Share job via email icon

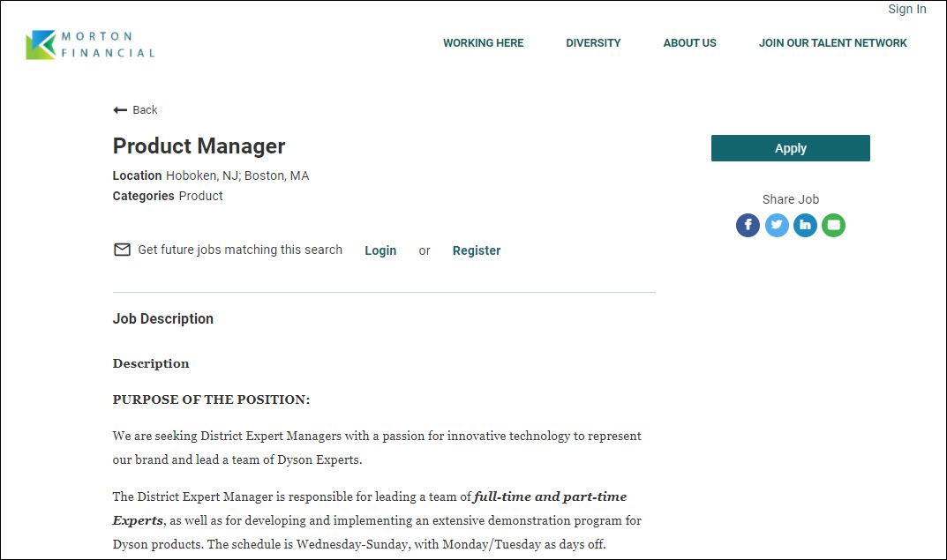point(833,226)
